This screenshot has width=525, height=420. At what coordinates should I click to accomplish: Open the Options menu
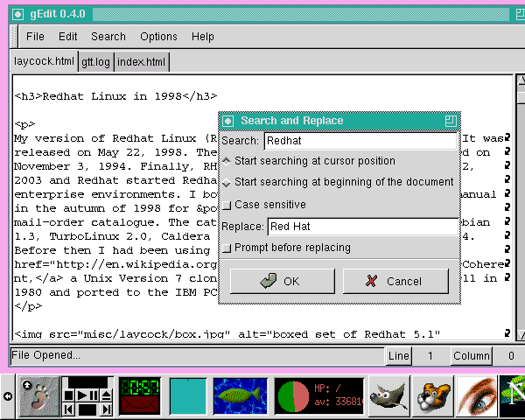[158, 37]
